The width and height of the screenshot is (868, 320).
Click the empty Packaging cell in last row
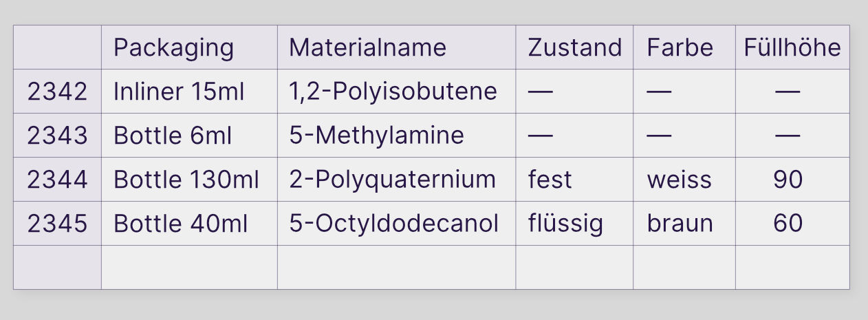click(189, 267)
